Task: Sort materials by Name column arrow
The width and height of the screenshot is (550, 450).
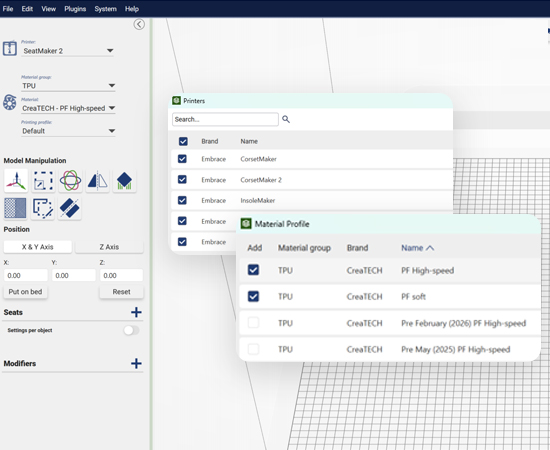Action: click(430, 248)
